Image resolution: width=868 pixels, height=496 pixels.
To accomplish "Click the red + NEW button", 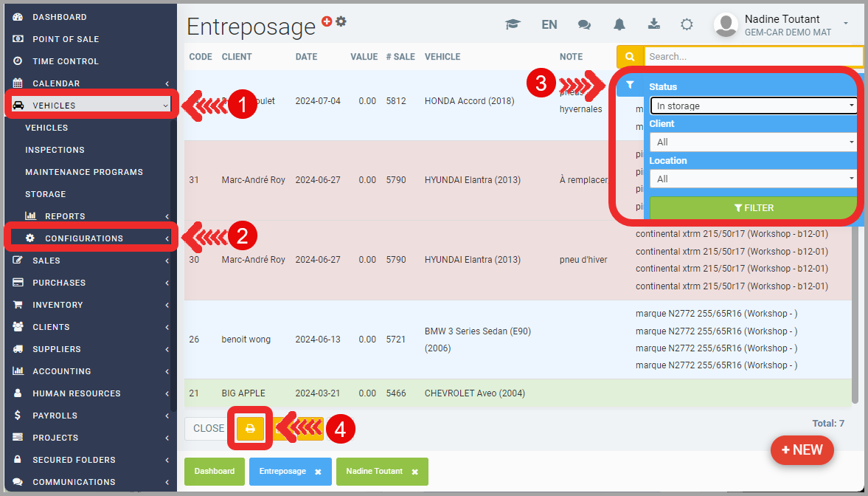I will pos(802,449).
